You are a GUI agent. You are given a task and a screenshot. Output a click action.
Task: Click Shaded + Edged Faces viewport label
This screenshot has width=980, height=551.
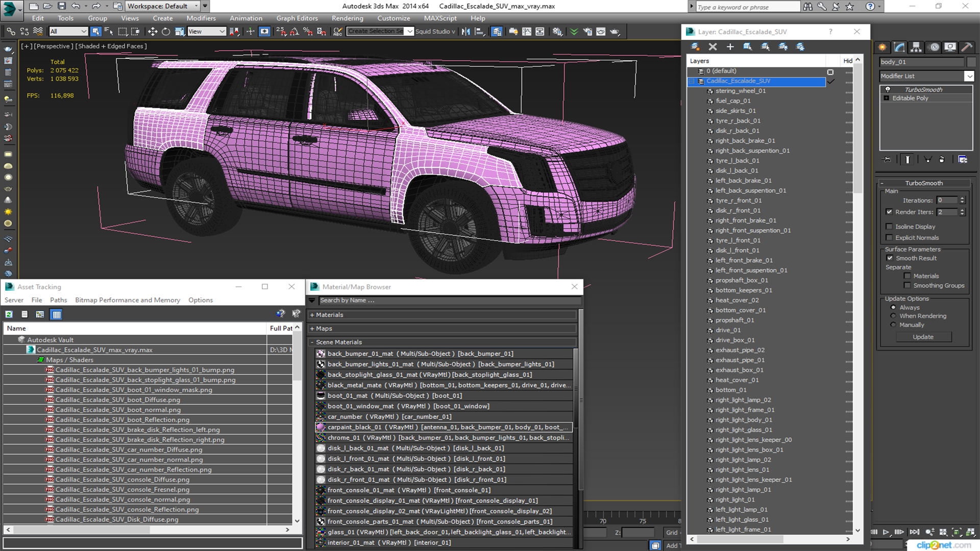[x=111, y=46]
